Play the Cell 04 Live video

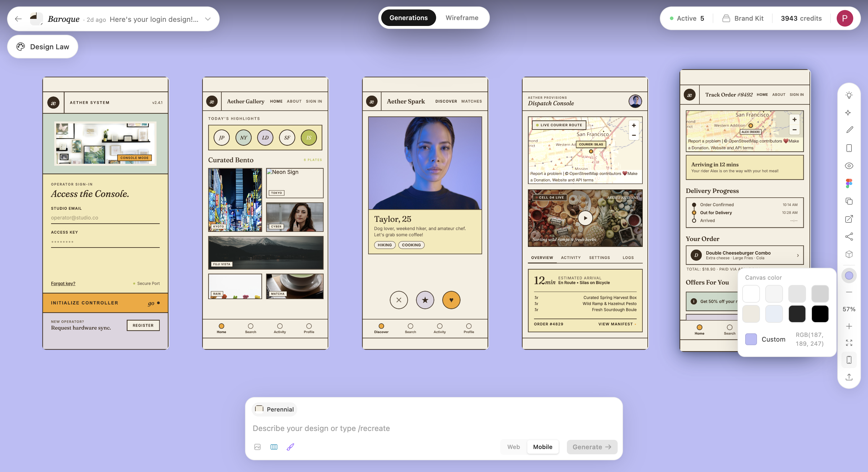tap(585, 218)
